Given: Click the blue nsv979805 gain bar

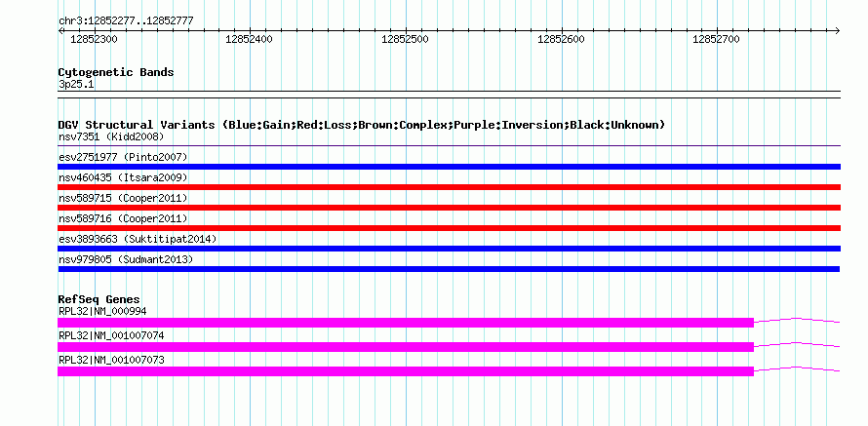Looking at the screenshot, I should point(449,269).
